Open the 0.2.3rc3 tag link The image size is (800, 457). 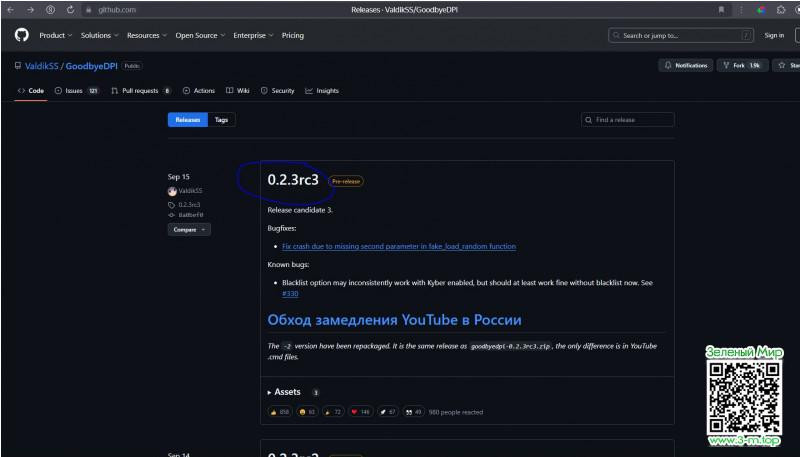click(x=189, y=204)
